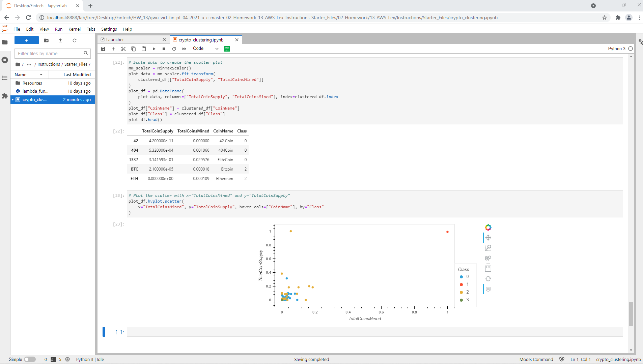Copy the selected cells from the notebook toolbar
Viewport: 643px width, 364px height.
click(x=134, y=49)
